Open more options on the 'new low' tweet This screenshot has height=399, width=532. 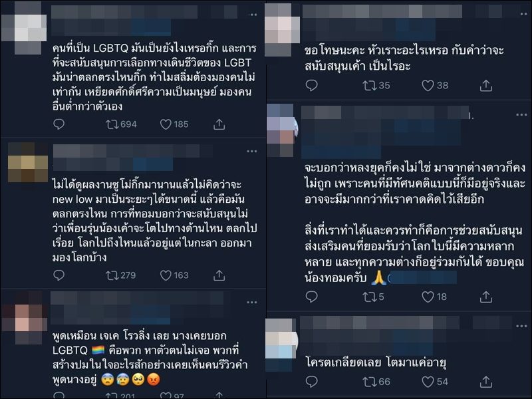[x=252, y=152]
